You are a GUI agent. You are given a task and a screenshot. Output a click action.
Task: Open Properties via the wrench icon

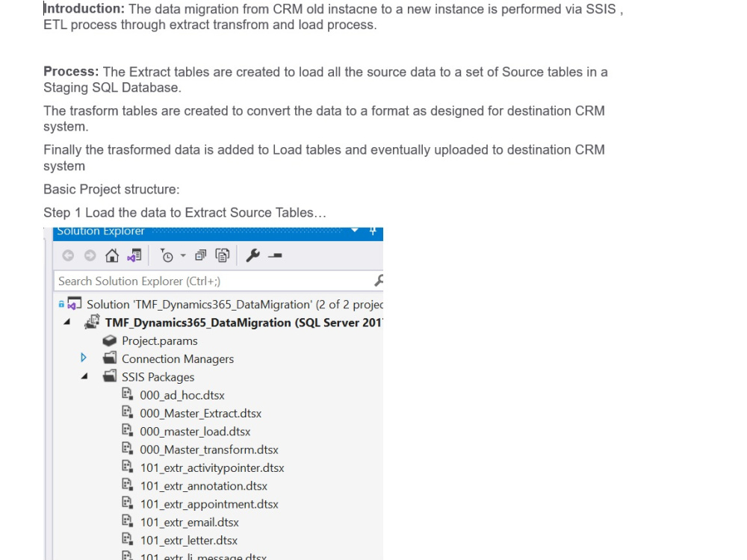(x=252, y=255)
